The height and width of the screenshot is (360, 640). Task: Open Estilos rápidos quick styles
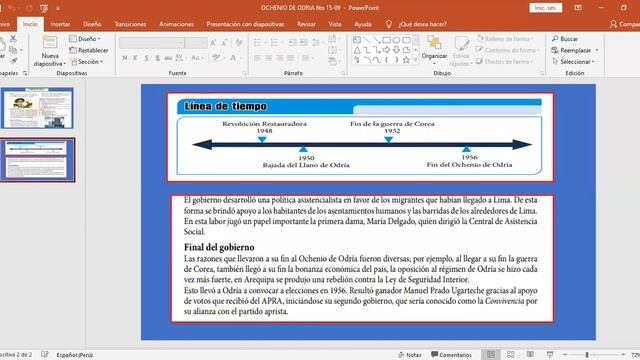pyautogui.click(x=461, y=51)
